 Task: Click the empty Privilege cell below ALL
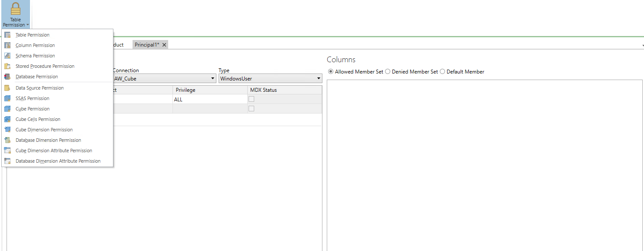(x=210, y=108)
